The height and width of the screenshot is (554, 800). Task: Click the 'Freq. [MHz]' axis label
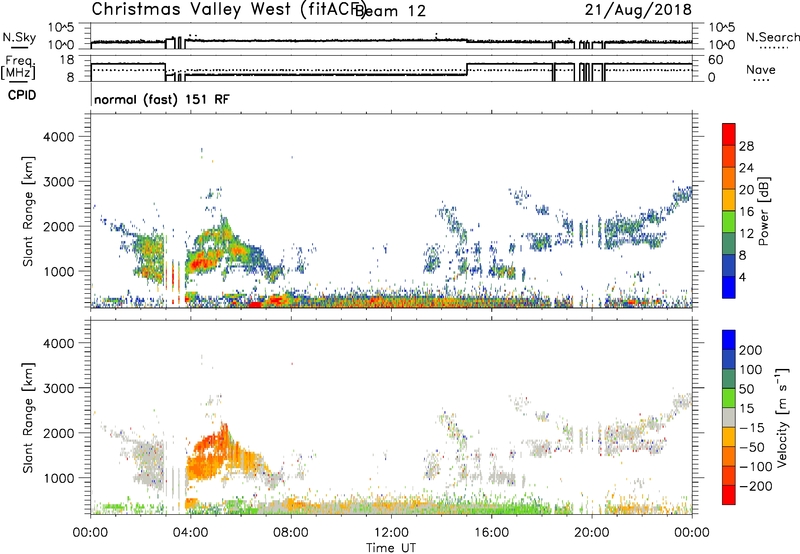click(x=18, y=68)
